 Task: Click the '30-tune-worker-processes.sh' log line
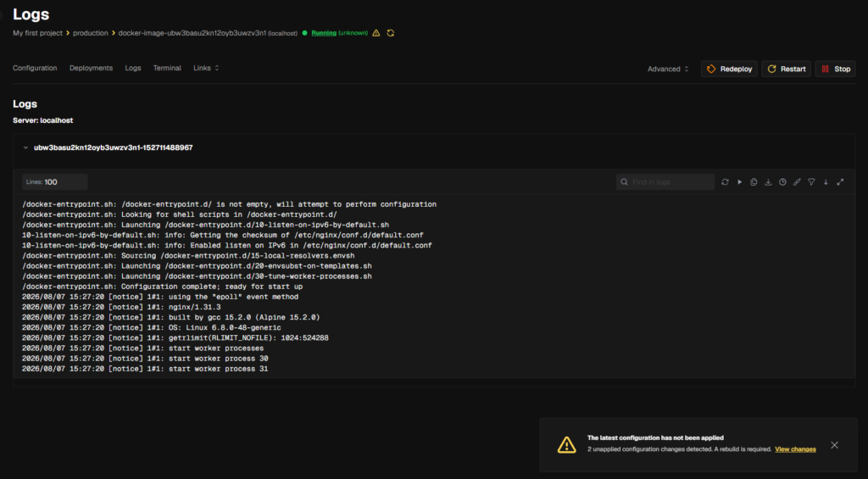click(197, 276)
